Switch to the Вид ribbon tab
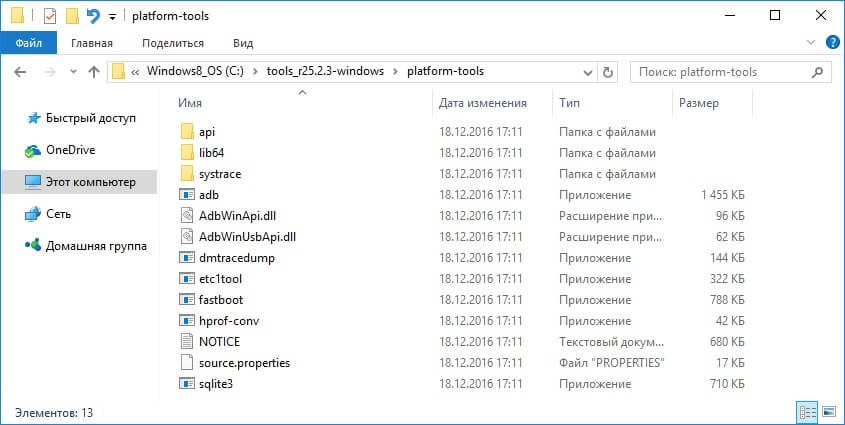The image size is (845, 425). (243, 43)
